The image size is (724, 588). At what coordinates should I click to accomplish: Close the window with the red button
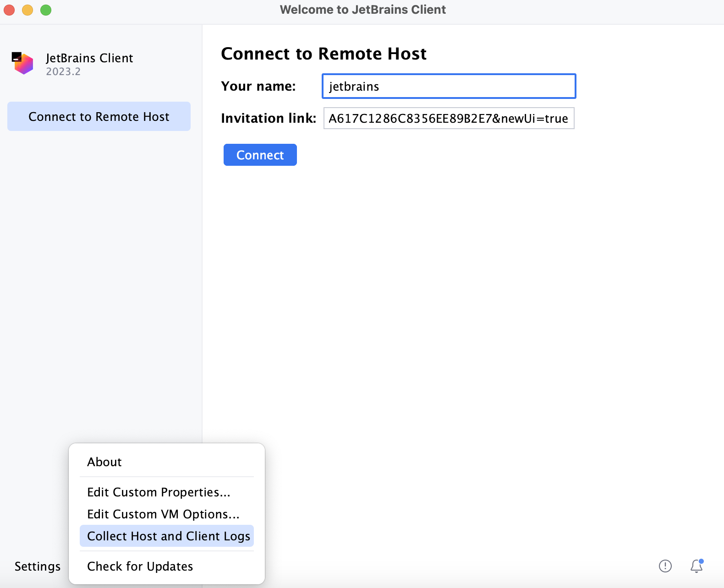coord(9,10)
